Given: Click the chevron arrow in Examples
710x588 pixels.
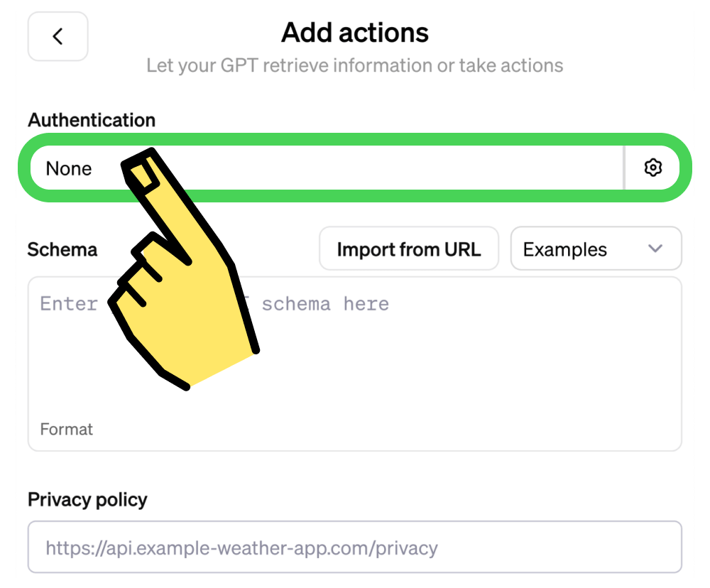Looking at the screenshot, I should (655, 249).
